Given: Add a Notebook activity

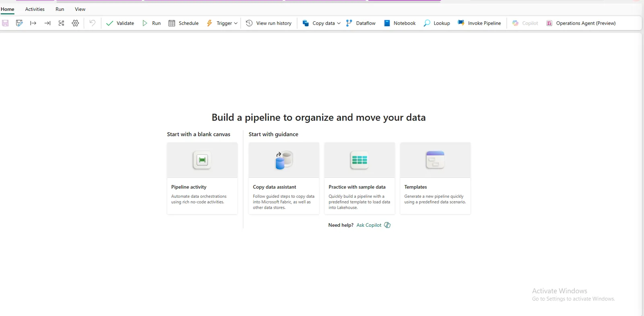Looking at the screenshot, I should point(399,23).
